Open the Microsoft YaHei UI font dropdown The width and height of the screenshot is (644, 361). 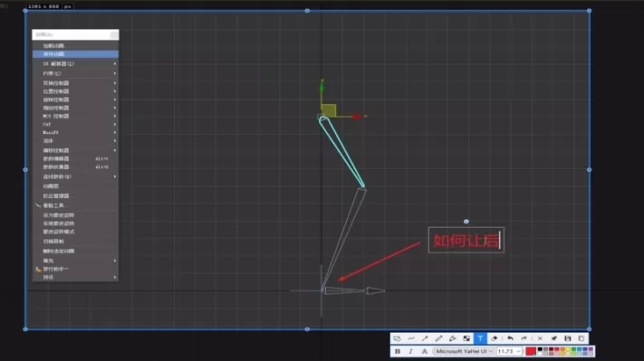tap(464, 351)
